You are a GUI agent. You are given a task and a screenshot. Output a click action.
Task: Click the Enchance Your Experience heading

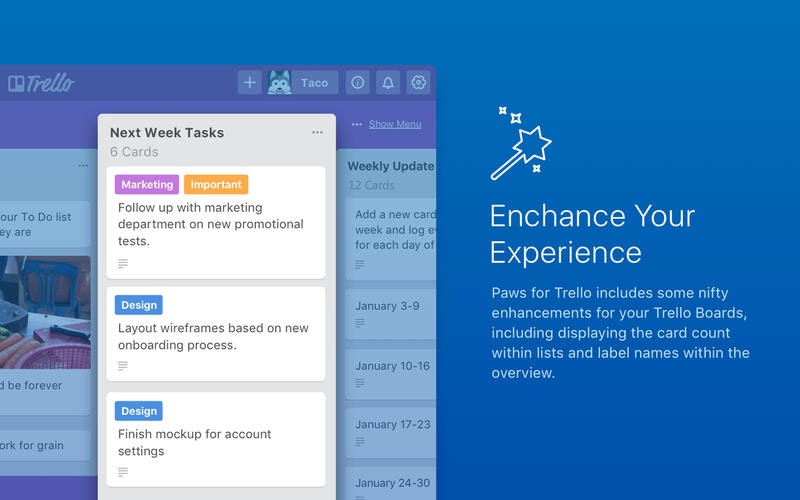592,234
